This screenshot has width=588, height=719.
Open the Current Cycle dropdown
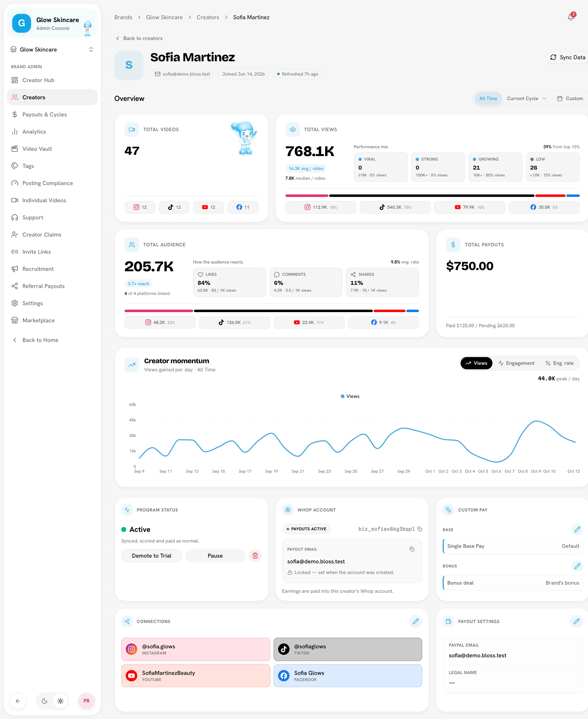[x=526, y=99]
